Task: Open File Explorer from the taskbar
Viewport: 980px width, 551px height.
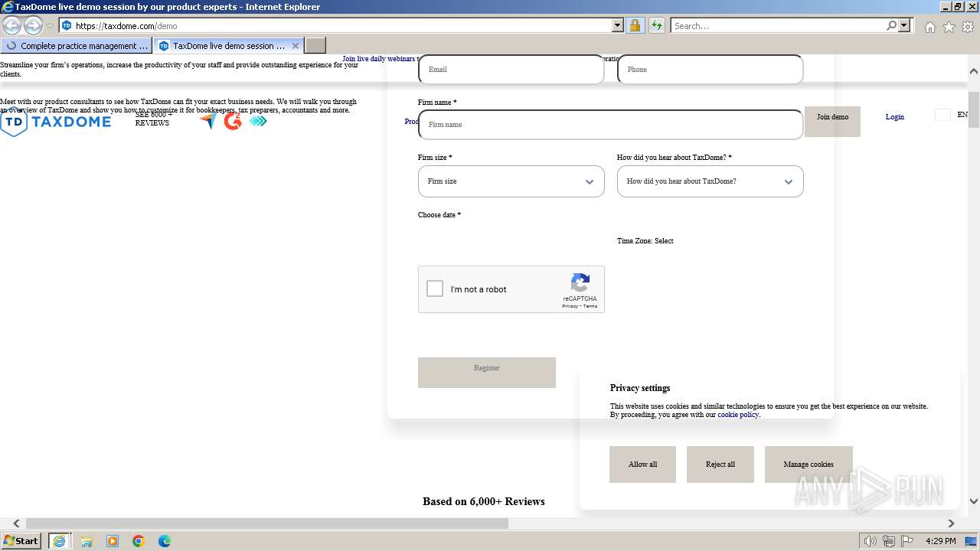Action: click(87, 541)
